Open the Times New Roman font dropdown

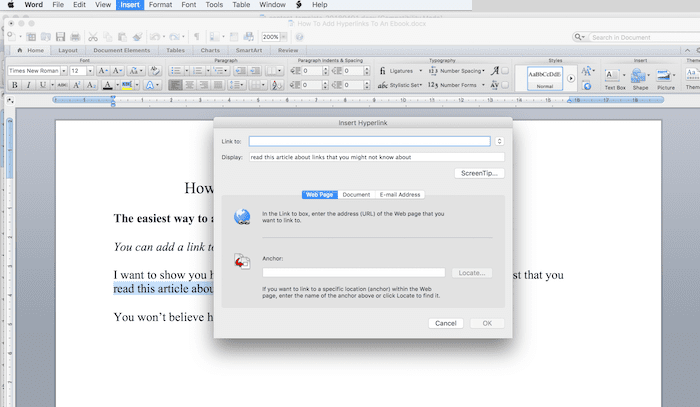[64, 71]
